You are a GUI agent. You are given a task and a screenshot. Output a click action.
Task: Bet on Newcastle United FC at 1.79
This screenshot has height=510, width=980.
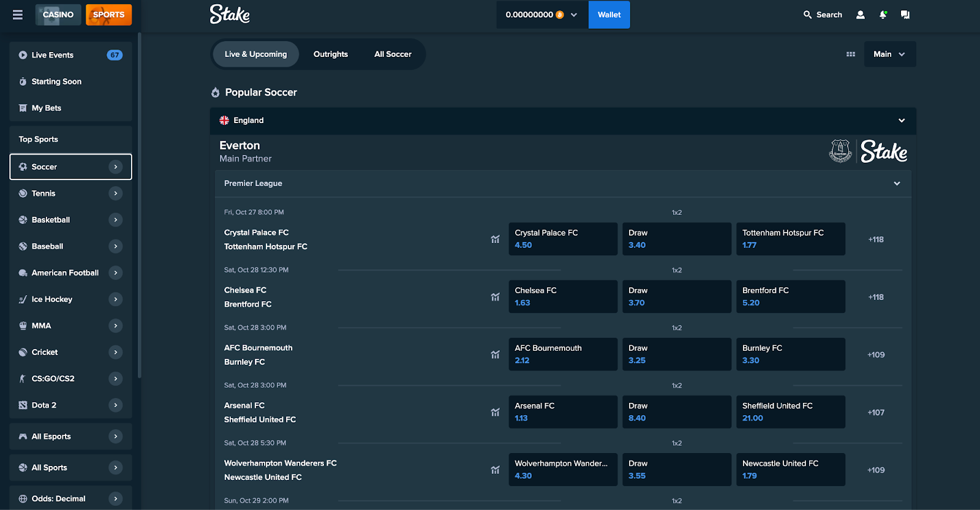coord(791,470)
